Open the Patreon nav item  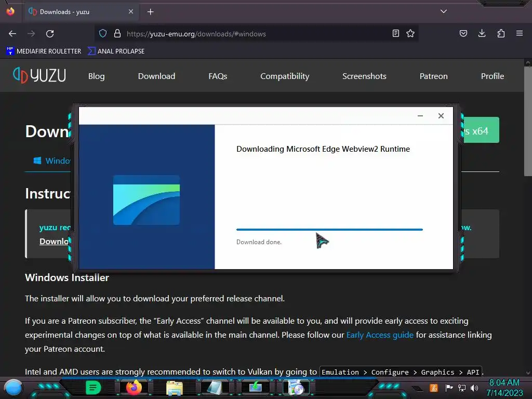click(434, 76)
